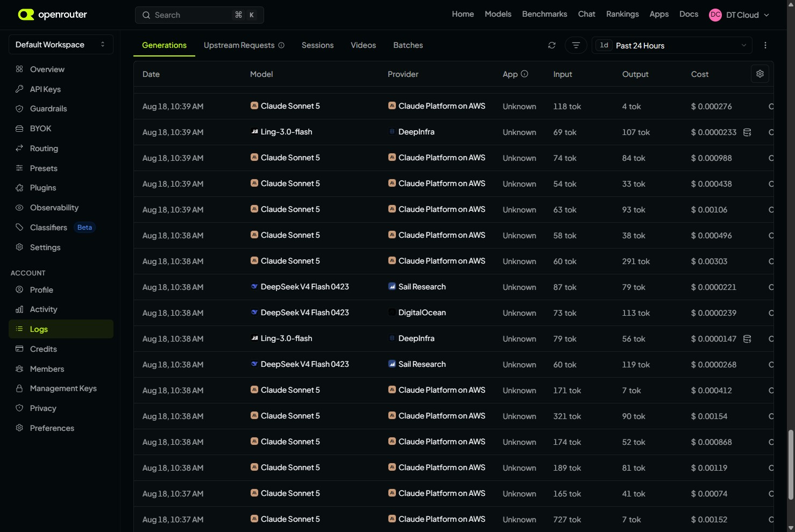Open Docs from the top navigation

(689, 14)
